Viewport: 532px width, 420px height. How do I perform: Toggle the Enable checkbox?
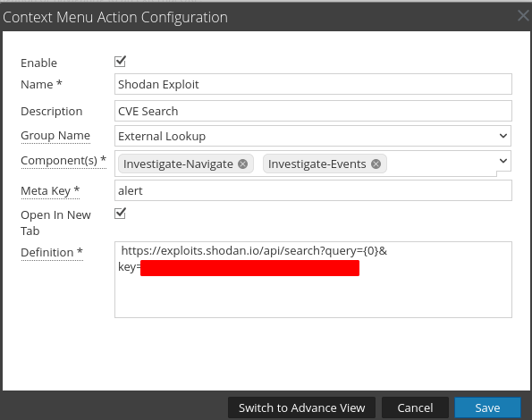click(120, 62)
